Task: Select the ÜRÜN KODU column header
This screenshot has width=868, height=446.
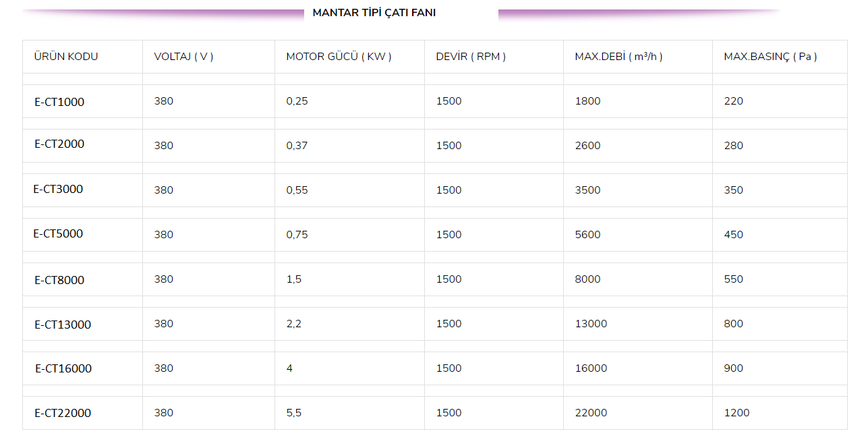Action: point(66,57)
